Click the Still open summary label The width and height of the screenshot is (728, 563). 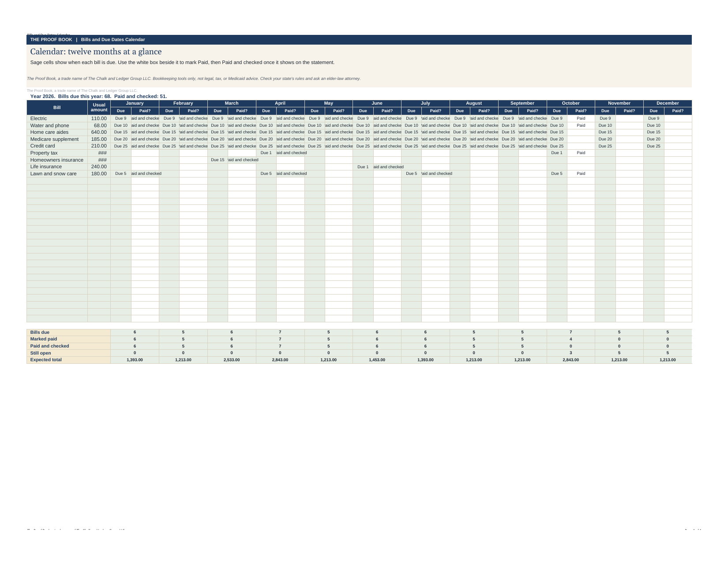(68, 353)
